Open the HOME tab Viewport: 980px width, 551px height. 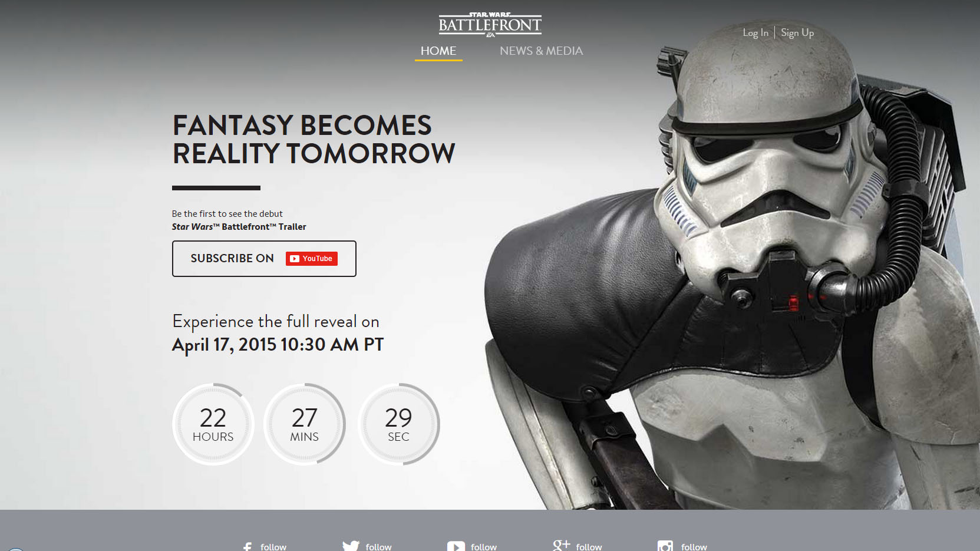438,51
